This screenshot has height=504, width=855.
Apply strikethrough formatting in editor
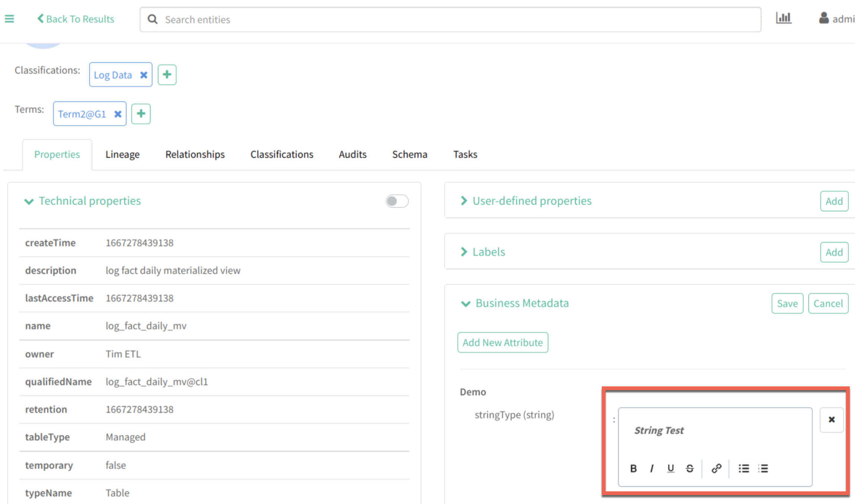coord(690,468)
